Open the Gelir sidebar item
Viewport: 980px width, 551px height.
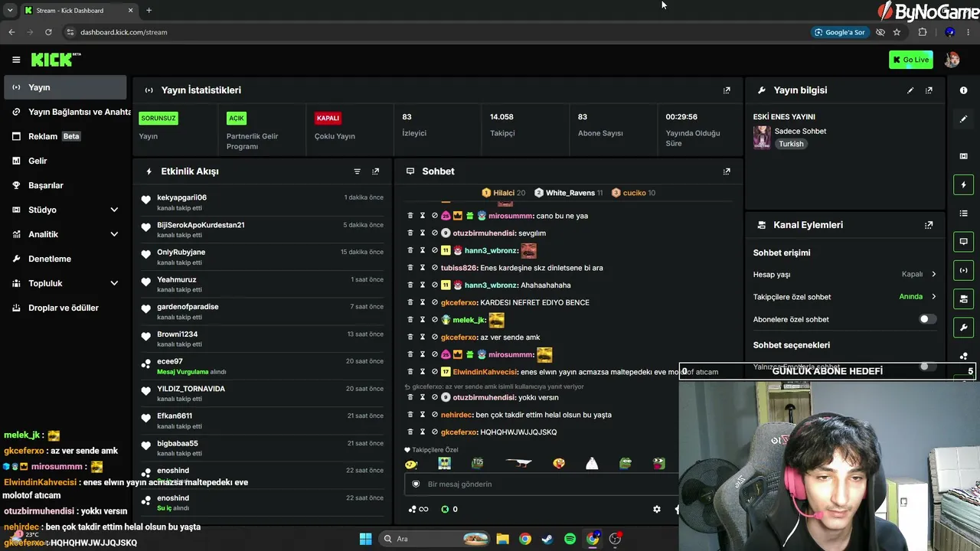64,161
